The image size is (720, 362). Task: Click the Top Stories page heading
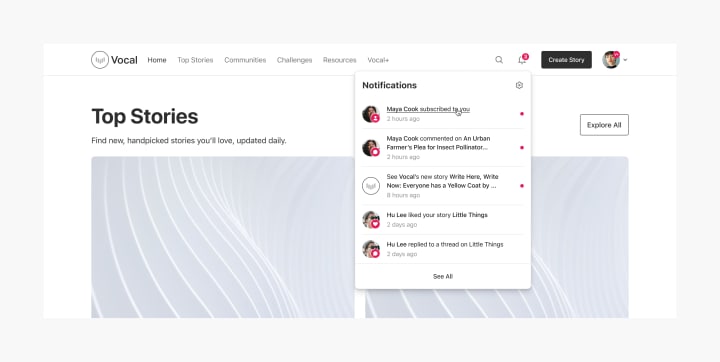[x=145, y=117]
